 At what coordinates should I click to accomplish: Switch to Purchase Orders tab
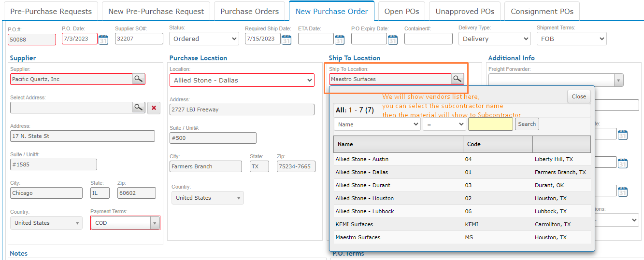coord(250,11)
